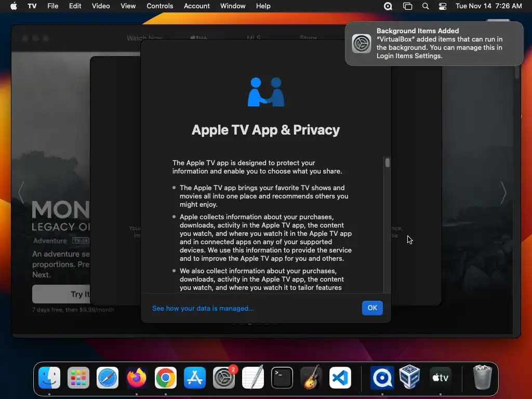Click the Background Items Added notification

coord(434,44)
